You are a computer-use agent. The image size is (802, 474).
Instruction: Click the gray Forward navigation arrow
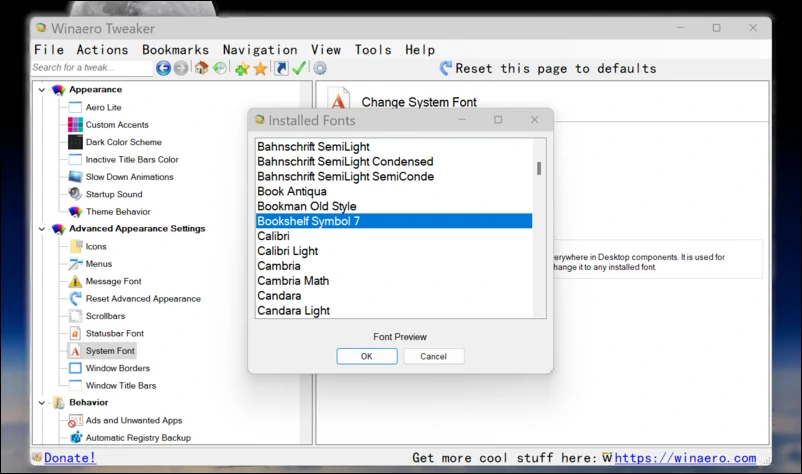[181, 68]
